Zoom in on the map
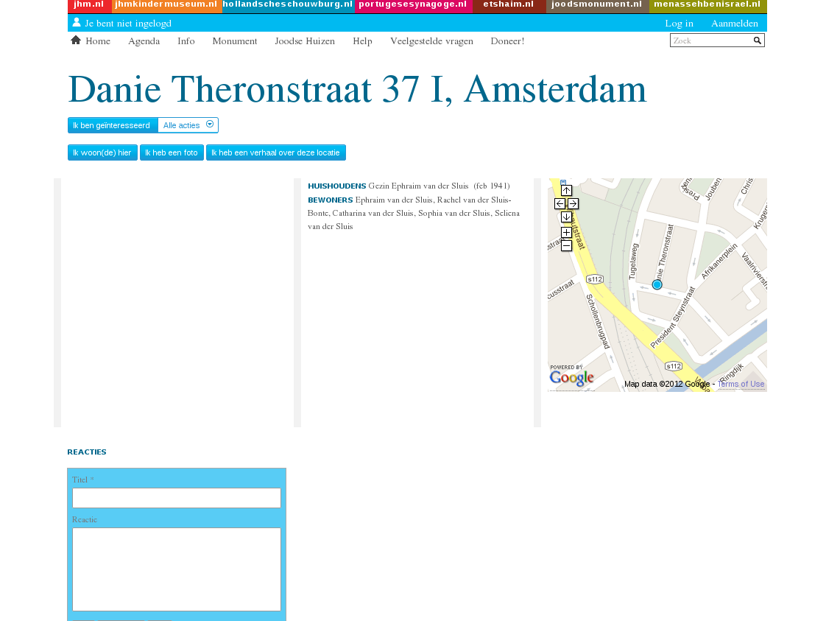 (x=566, y=232)
